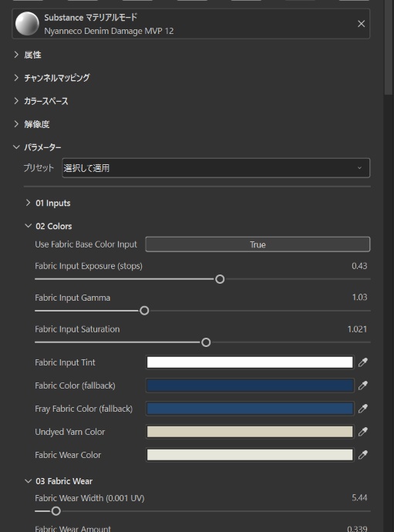Viewport: 394px width, 532px height.
Task: Click the Undyed Yarn Color label
Action: (x=70, y=432)
